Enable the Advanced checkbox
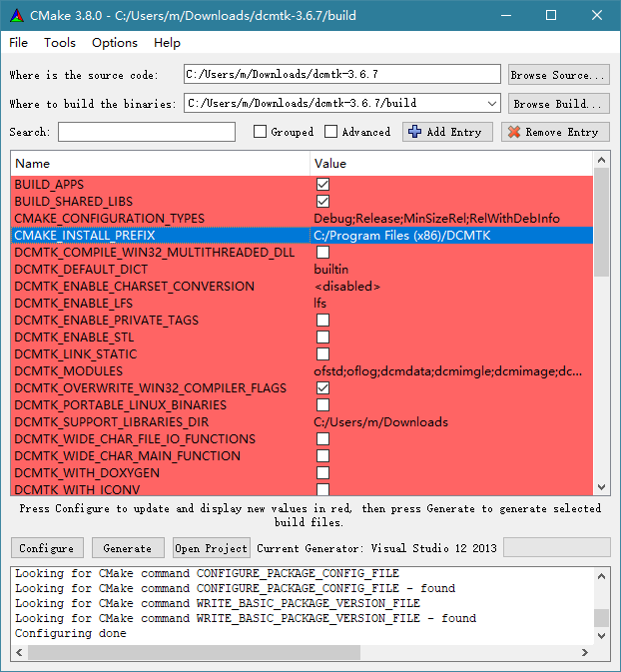The image size is (621, 672). [x=331, y=132]
